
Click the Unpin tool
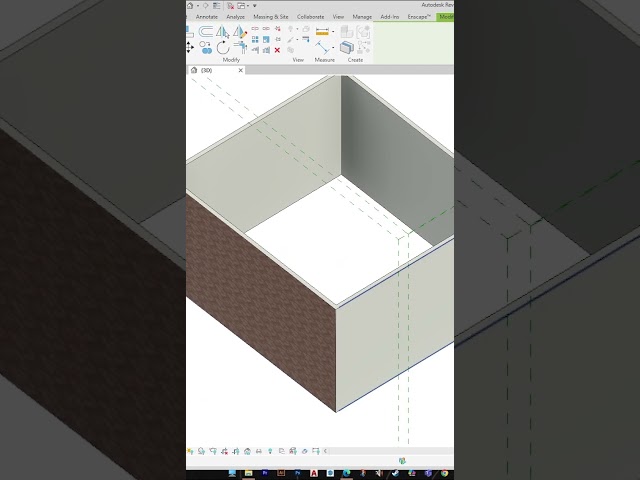coord(278,29)
